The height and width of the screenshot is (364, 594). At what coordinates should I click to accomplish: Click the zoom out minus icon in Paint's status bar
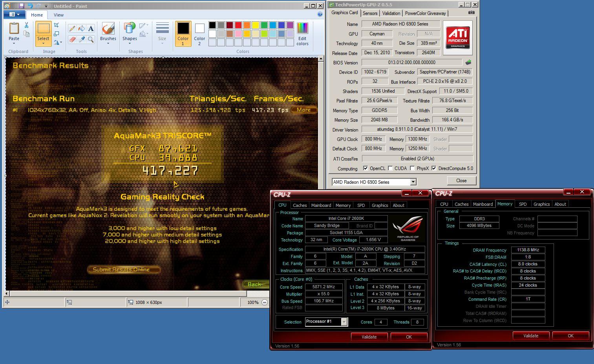(265, 302)
